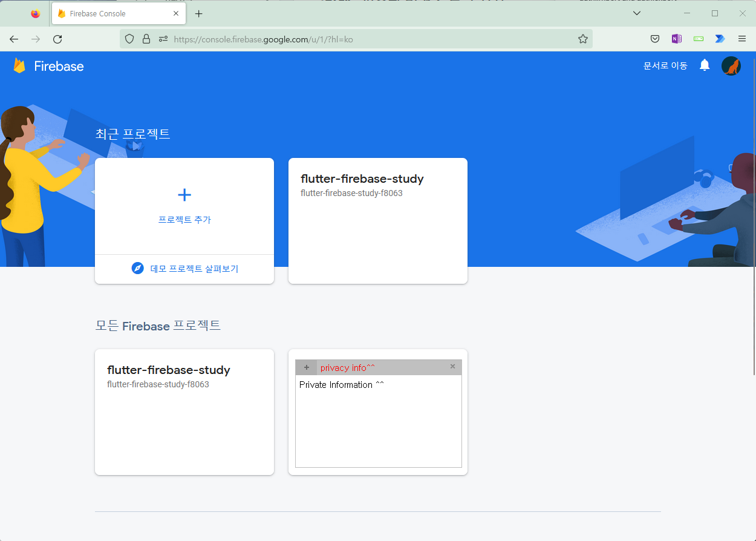
Task: Click flutter-firebase-study-f8063 ID in all-projects card
Action: pyautogui.click(x=158, y=384)
